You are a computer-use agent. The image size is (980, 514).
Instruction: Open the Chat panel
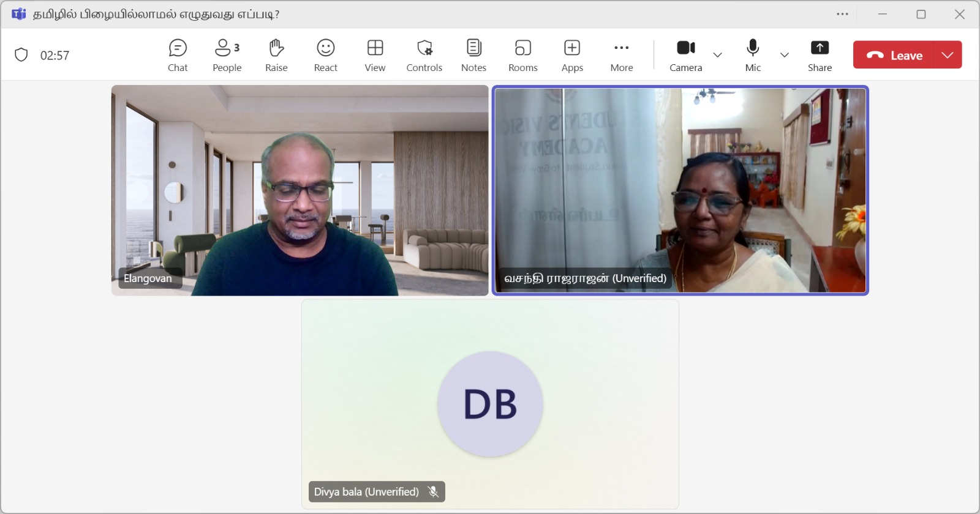tap(178, 55)
